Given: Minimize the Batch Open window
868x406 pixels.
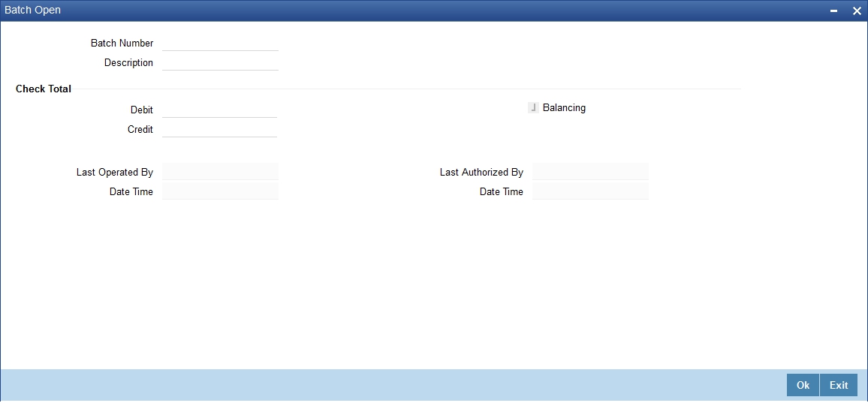Looking at the screenshot, I should [x=833, y=11].
